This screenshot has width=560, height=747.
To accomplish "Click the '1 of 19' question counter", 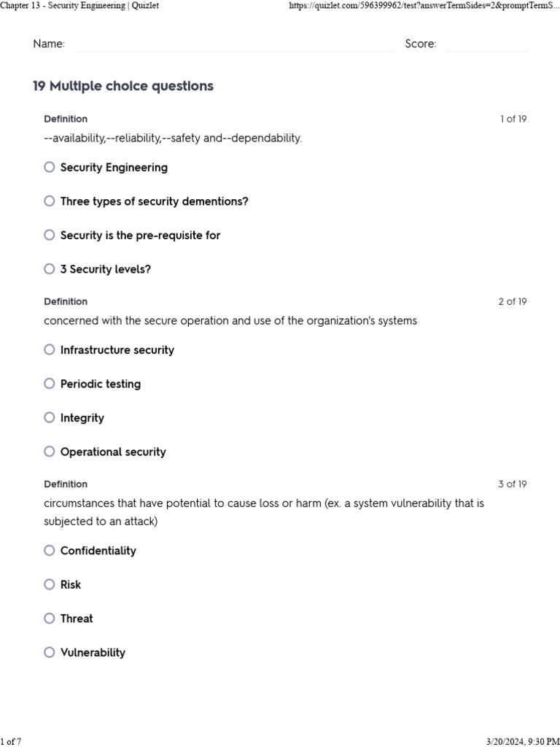I will click(x=513, y=119).
